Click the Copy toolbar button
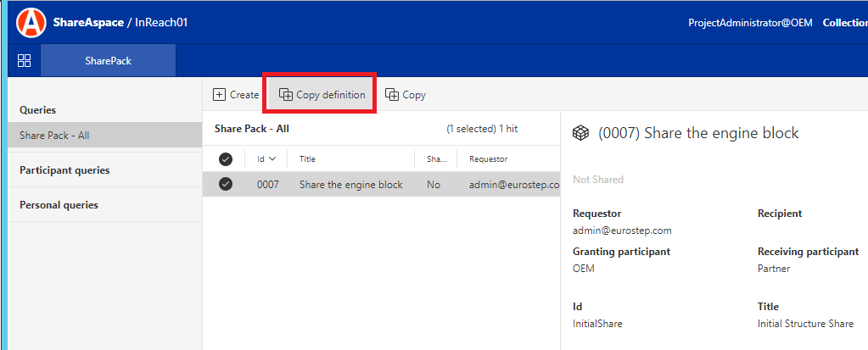The width and height of the screenshot is (868, 350). pyautogui.click(x=406, y=95)
